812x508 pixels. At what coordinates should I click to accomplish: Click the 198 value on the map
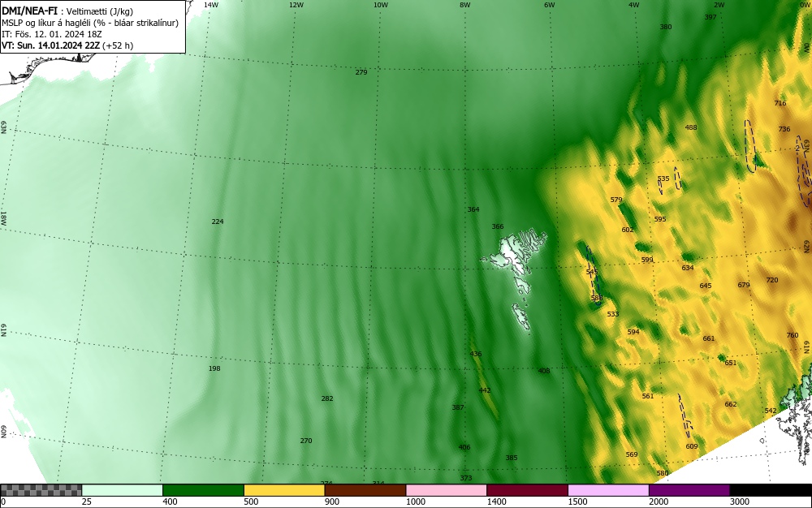point(214,368)
